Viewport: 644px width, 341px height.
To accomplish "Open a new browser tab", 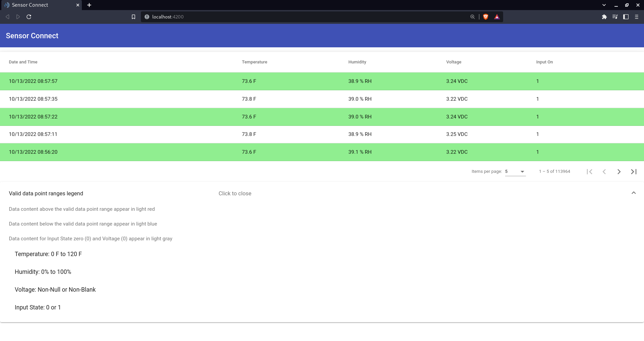I will coord(89,5).
